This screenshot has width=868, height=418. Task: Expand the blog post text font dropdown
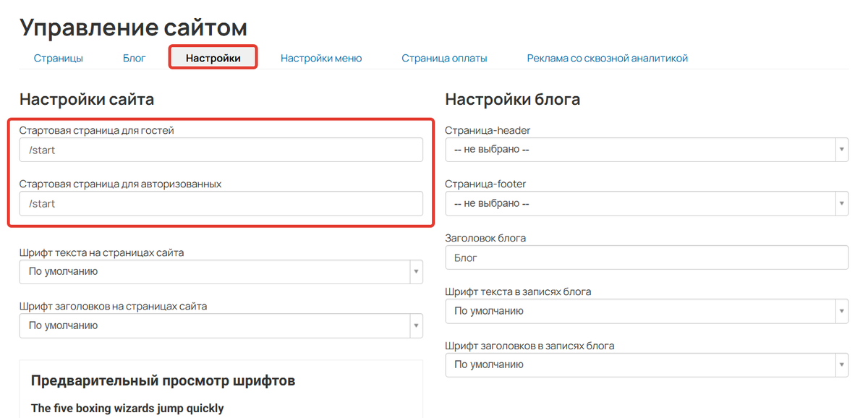647,311
